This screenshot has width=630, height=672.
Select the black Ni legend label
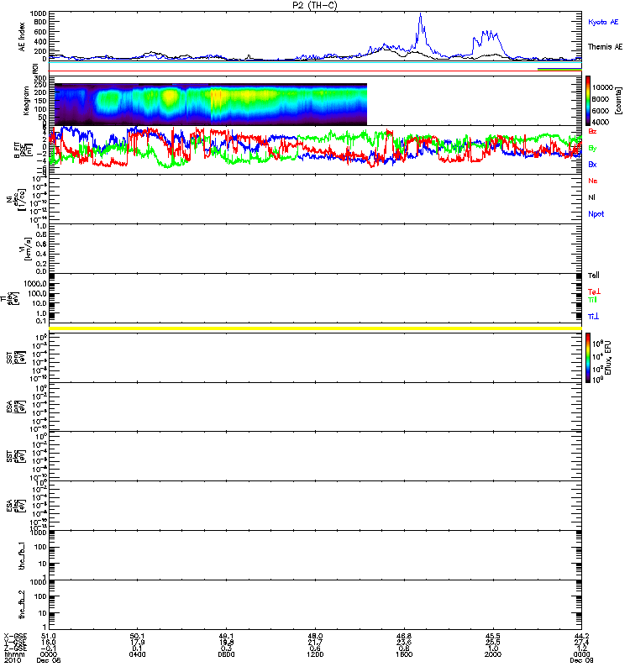point(591,197)
